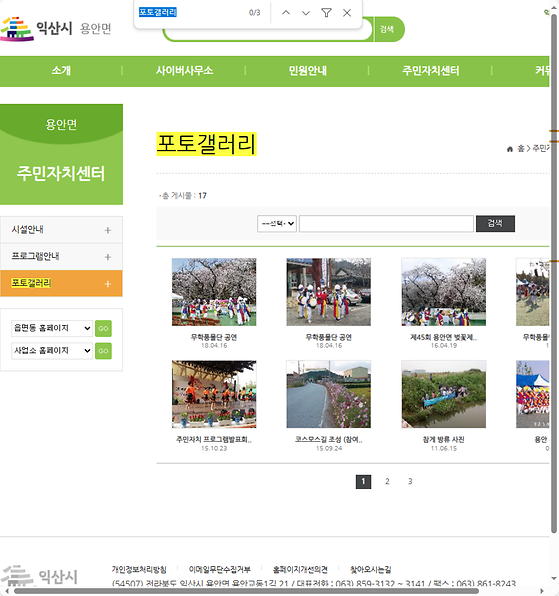Go to gallery page 2
The width and height of the screenshot is (559, 596).
coord(387,482)
